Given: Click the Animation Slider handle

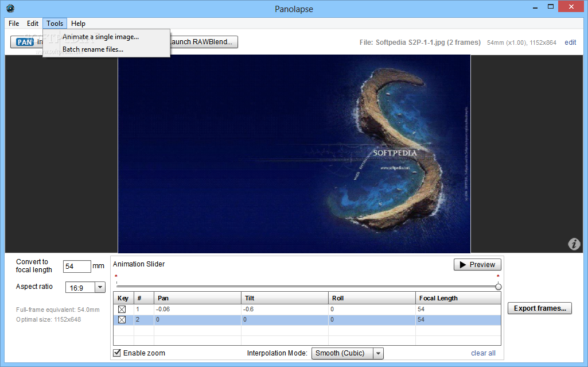Looking at the screenshot, I should click(x=498, y=287).
